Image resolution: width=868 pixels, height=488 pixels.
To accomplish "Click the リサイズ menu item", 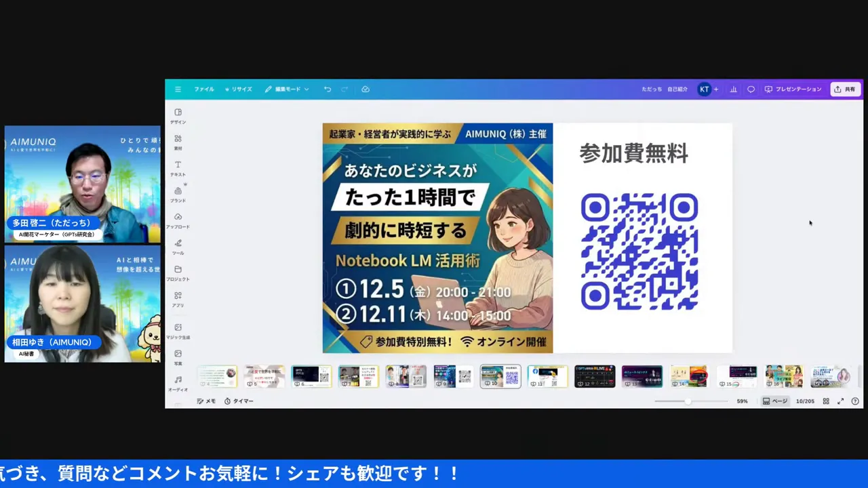I will click(241, 89).
